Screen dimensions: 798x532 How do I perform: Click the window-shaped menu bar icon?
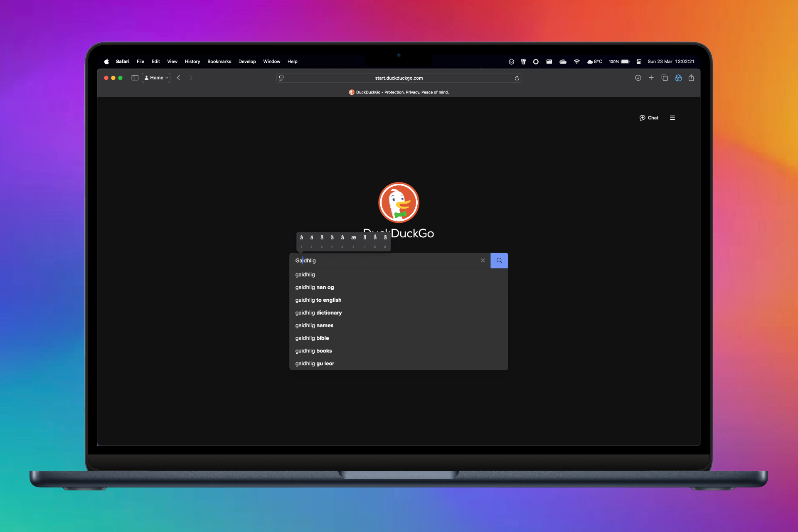549,62
